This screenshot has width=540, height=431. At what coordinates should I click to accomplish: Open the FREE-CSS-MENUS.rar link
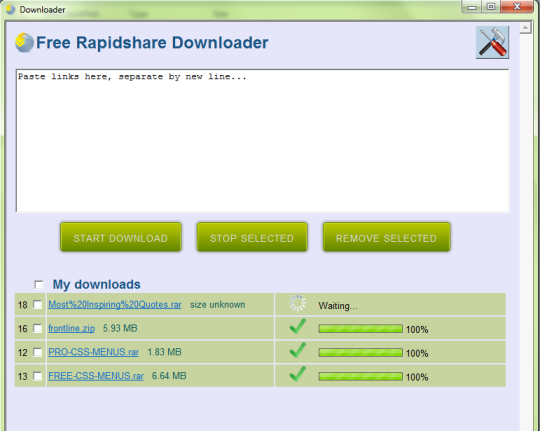point(96,376)
